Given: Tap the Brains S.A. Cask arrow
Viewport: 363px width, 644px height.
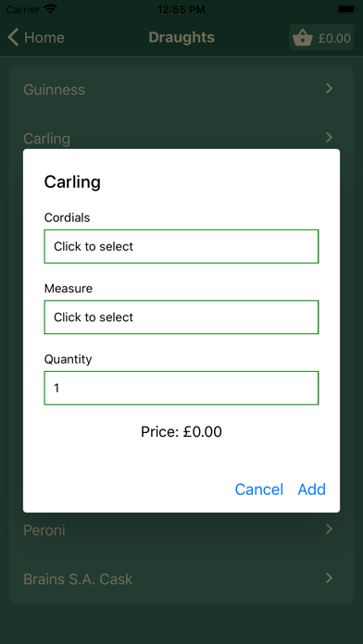Looking at the screenshot, I should click(329, 578).
